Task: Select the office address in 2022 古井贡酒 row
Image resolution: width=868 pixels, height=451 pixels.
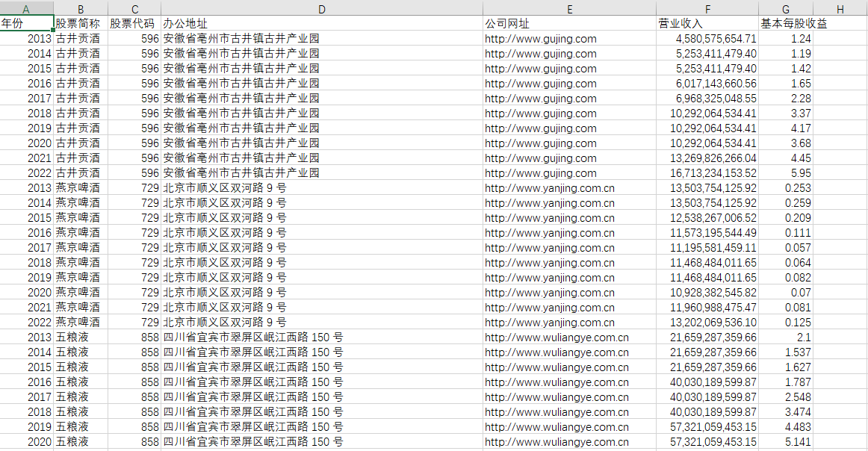Action: point(322,173)
